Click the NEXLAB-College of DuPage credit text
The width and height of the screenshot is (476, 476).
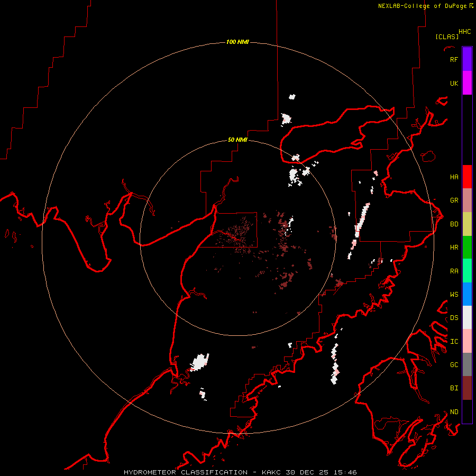click(x=423, y=6)
